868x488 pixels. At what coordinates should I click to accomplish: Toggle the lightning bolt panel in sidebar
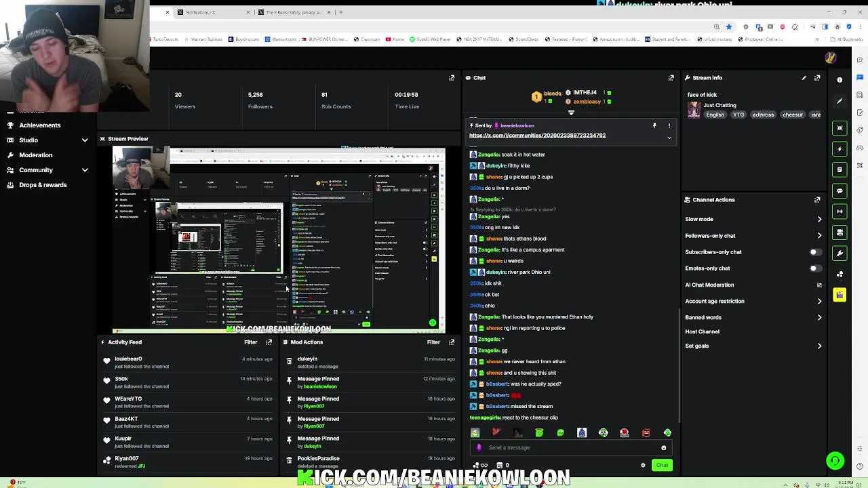coord(840,149)
